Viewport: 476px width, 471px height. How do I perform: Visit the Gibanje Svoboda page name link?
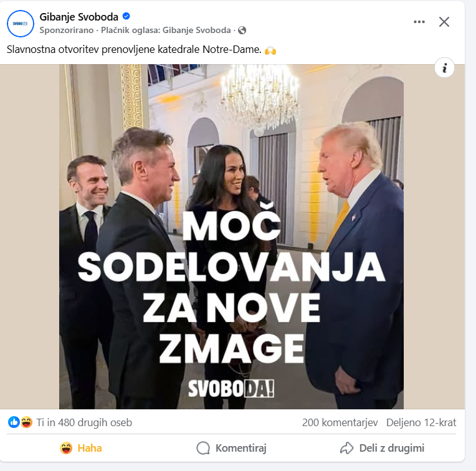pos(79,17)
